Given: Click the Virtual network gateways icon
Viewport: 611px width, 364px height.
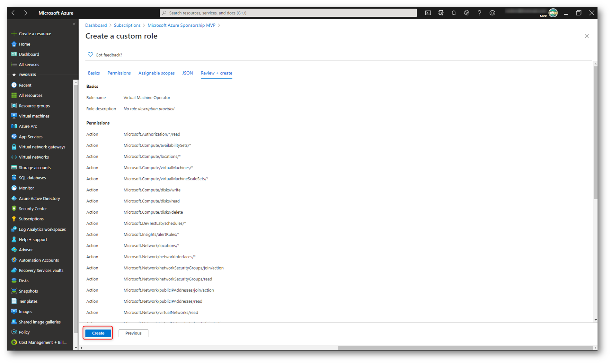Looking at the screenshot, I should tap(14, 147).
